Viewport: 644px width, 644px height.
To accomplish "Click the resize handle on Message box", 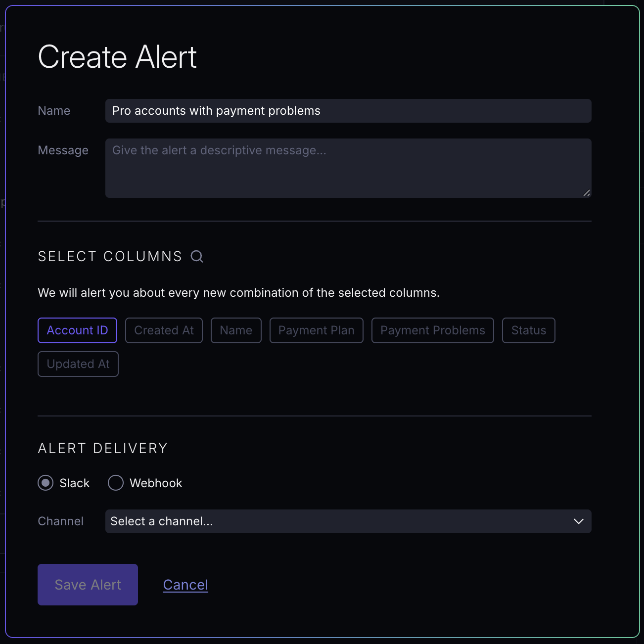I will coord(587,193).
